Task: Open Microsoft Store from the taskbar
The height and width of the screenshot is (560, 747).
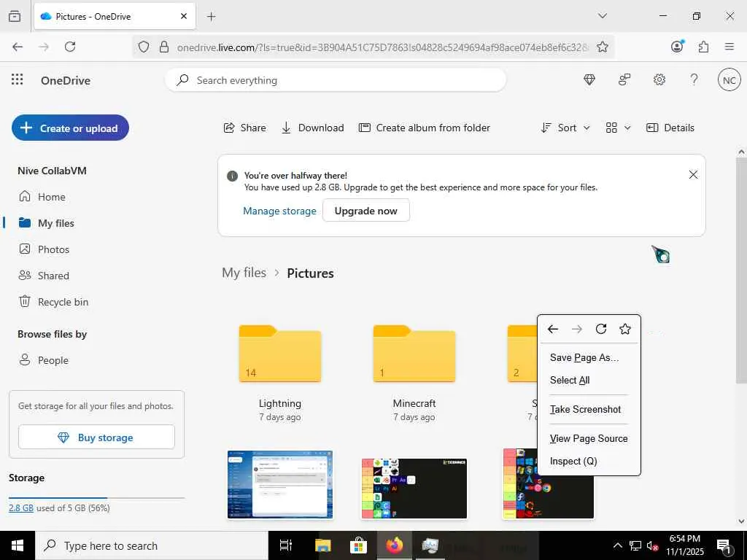Action: [x=358, y=545]
